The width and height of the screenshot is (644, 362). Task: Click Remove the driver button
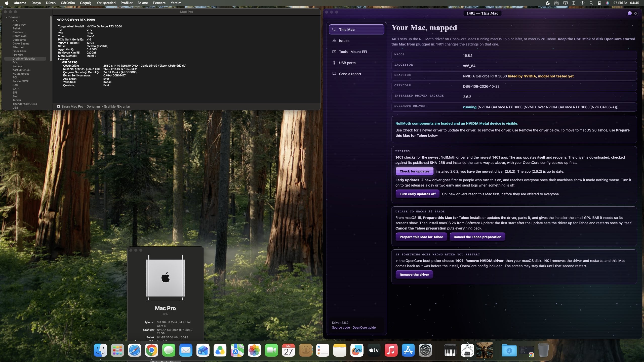[414, 275]
